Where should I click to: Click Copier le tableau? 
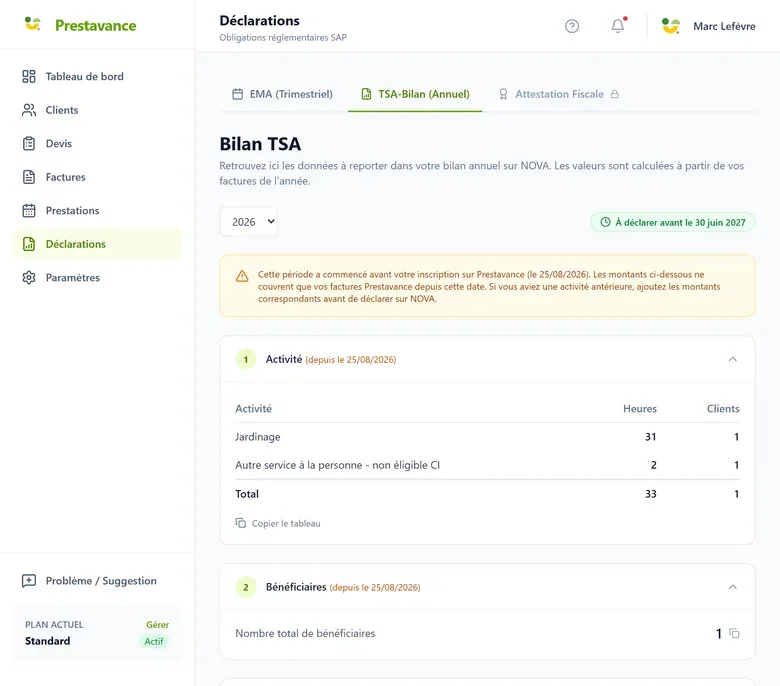pyautogui.click(x=278, y=523)
